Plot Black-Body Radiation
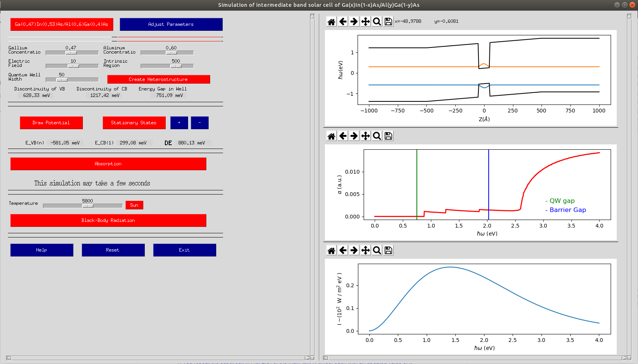638x364 pixels. (108, 220)
